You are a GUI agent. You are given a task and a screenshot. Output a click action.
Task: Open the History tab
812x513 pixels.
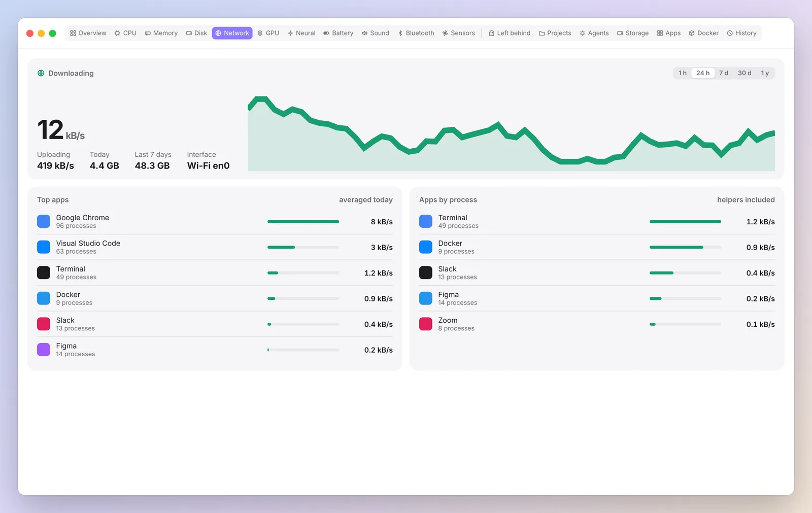pos(741,33)
